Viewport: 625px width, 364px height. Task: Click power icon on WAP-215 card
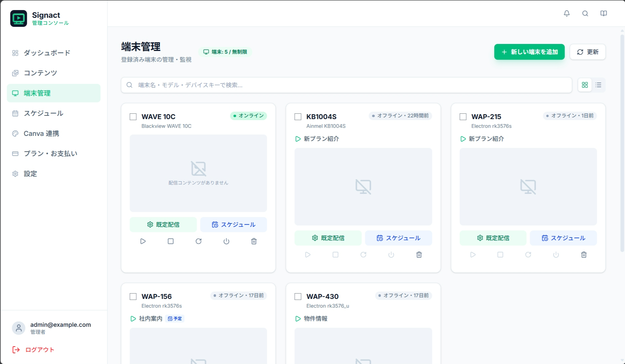[x=556, y=255]
